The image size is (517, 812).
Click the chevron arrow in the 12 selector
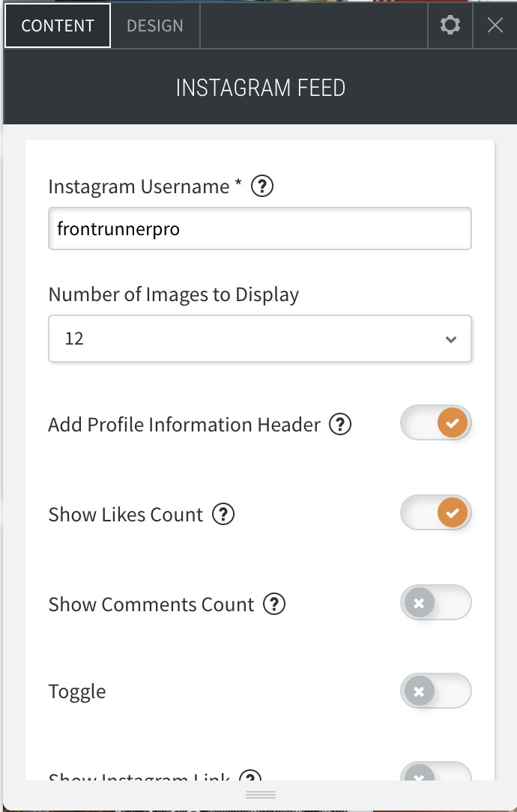tap(451, 339)
